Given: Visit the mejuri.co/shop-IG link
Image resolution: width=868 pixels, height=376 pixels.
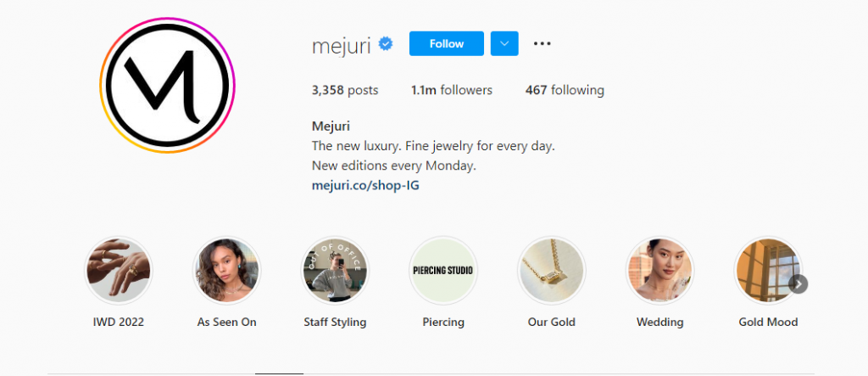Looking at the screenshot, I should coord(365,186).
